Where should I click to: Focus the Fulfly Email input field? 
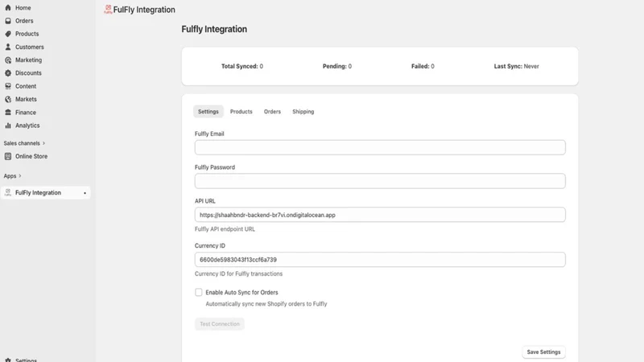coord(380,147)
